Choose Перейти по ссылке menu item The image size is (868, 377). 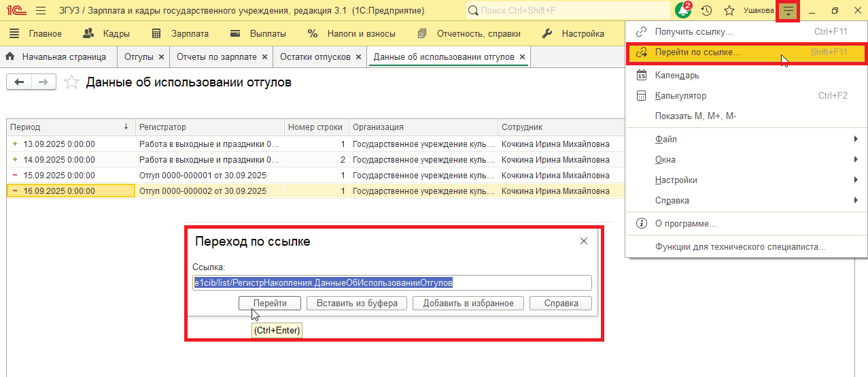[746, 52]
